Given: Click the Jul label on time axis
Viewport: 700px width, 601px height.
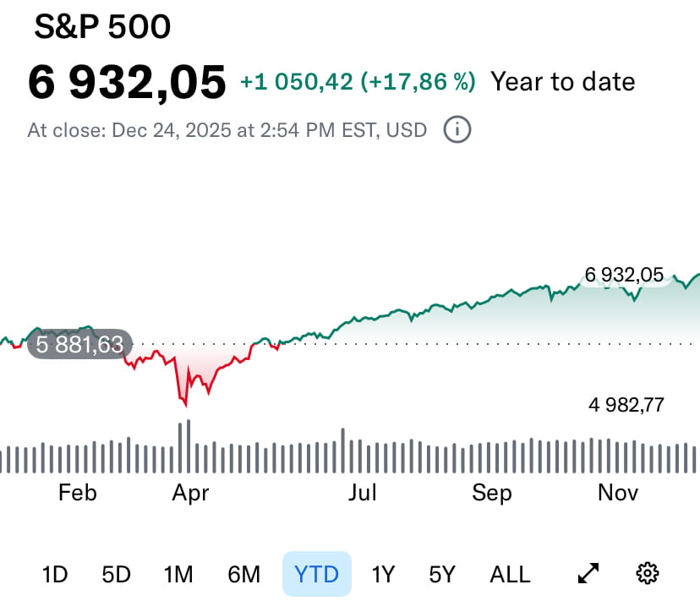Looking at the screenshot, I should (x=363, y=492).
